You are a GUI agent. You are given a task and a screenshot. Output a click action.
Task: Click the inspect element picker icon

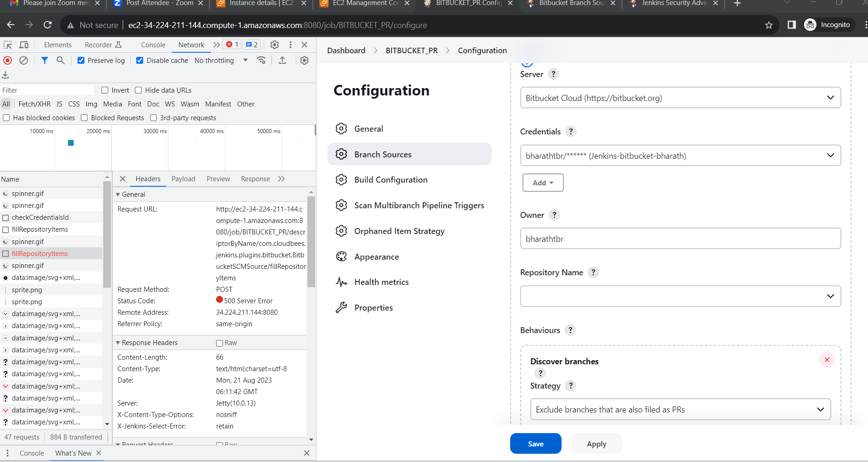pyautogui.click(x=8, y=45)
